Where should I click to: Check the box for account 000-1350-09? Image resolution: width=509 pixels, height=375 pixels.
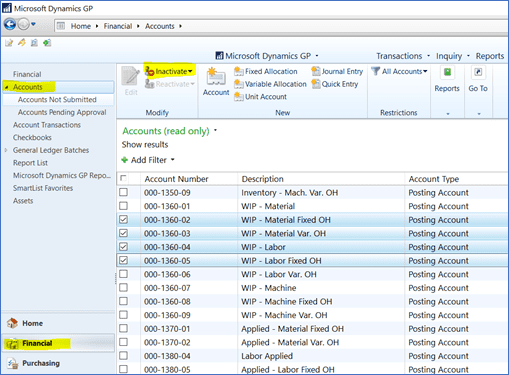point(123,192)
